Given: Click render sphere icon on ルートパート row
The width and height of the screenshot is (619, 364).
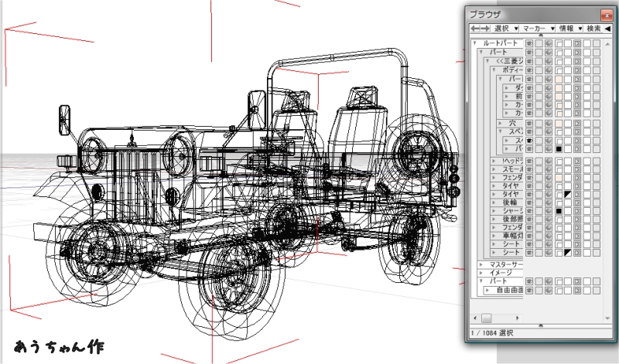Looking at the screenshot, I should [549, 43].
